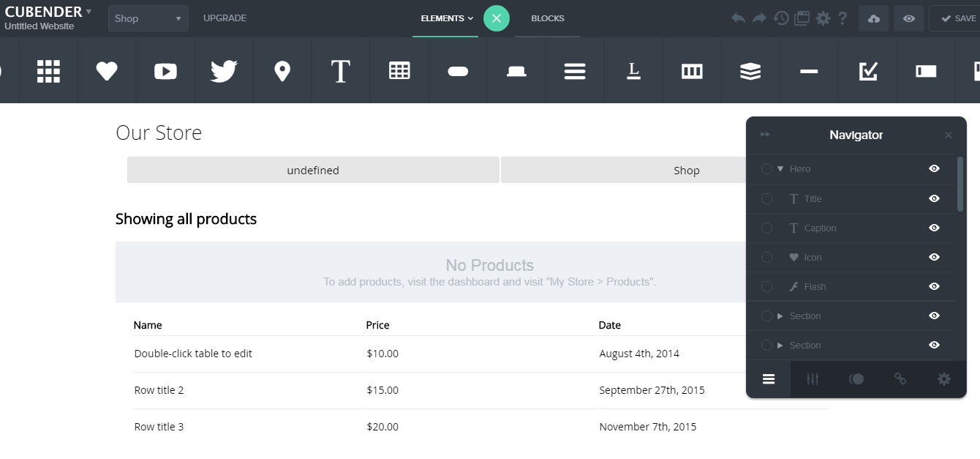Select the YouTube video element icon
This screenshot has height=459, width=980.
[165, 71]
